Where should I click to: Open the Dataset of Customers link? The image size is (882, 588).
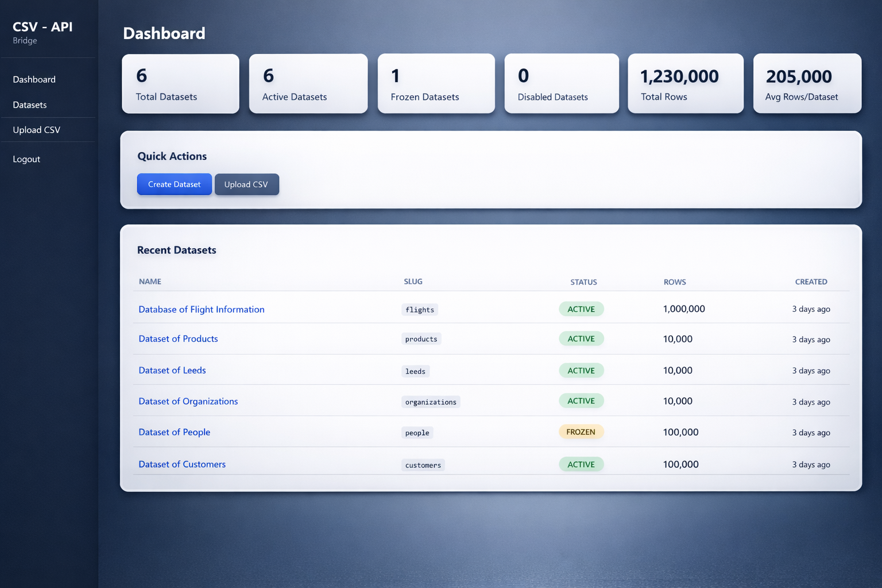(x=182, y=464)
